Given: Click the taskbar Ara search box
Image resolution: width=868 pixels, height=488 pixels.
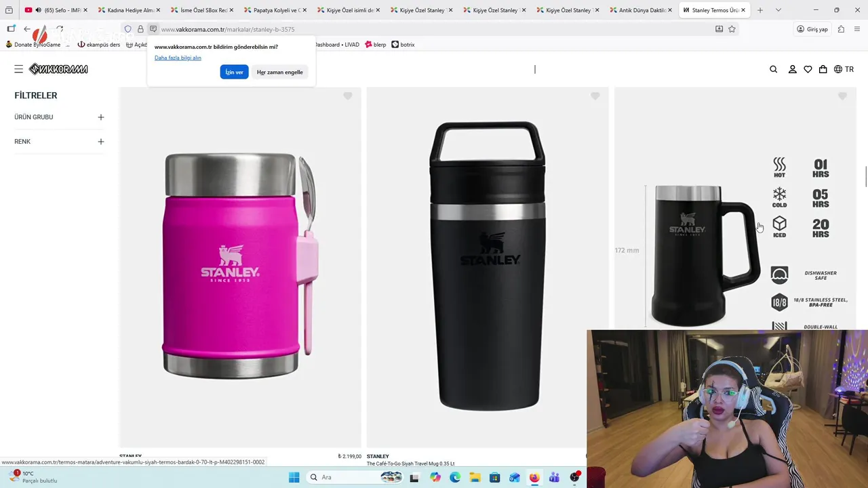Looking at the screenshot, I should pos(355,477).
